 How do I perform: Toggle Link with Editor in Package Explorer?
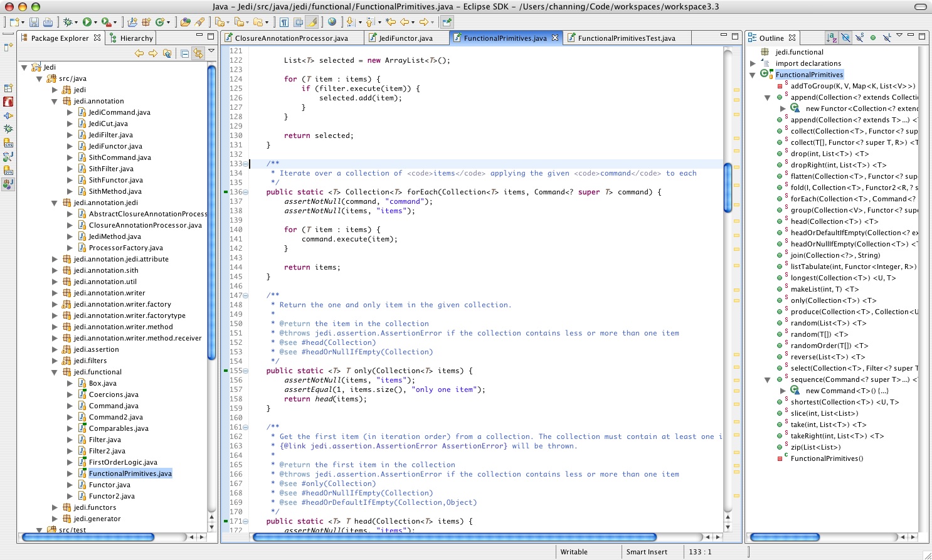coord(198,53)
